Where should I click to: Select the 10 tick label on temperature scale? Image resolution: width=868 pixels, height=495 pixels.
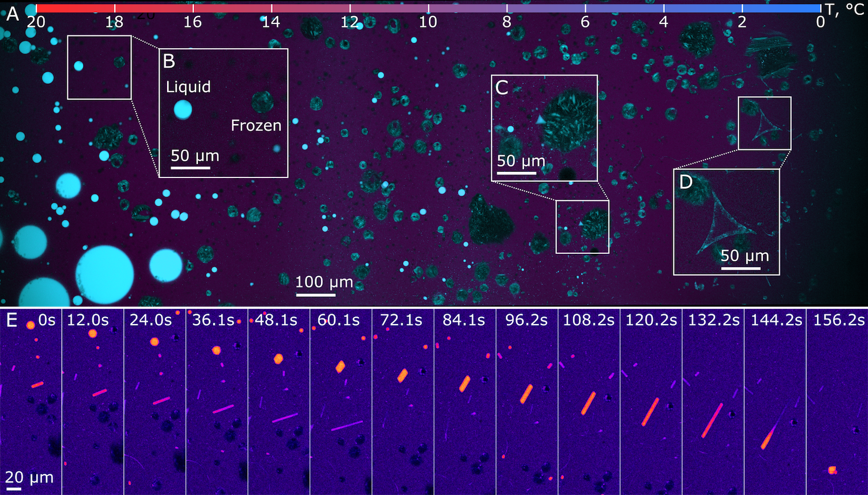(x=428, y=22)
